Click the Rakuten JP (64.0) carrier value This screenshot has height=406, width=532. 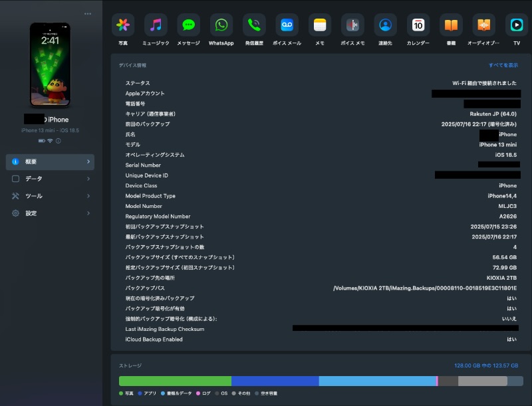click(x=493, y=114)
